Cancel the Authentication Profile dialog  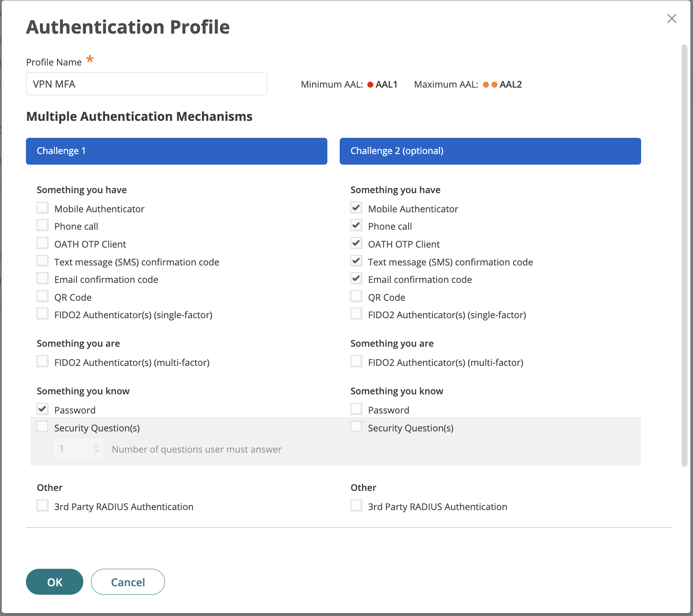[x=128, y=582]
